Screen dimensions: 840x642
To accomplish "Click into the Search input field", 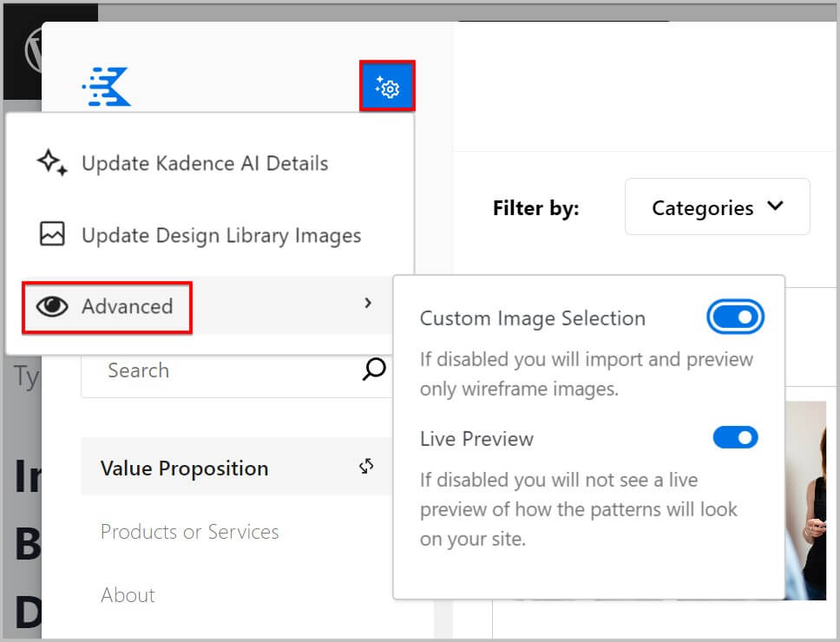I will [x=217, y=370].
